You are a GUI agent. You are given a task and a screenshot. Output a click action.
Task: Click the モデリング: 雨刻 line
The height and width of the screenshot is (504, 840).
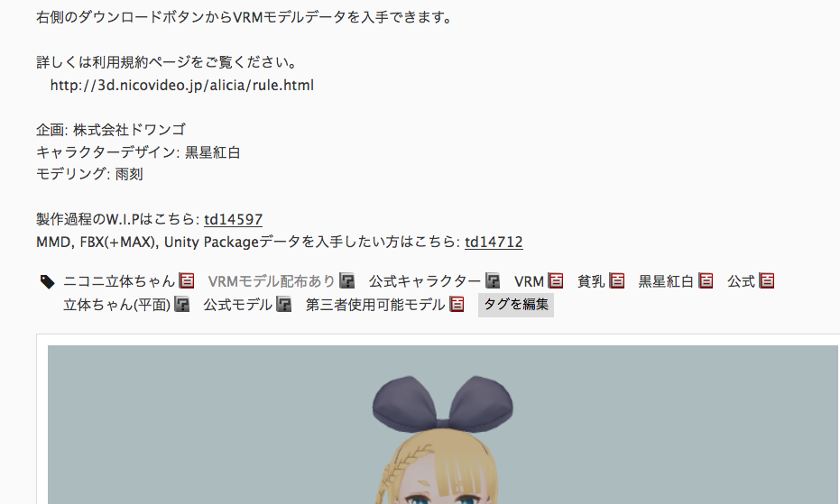tap(89, 174)
